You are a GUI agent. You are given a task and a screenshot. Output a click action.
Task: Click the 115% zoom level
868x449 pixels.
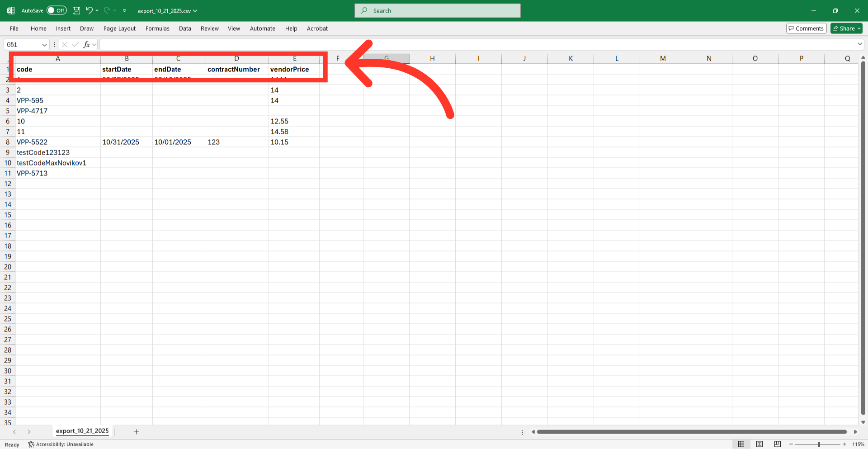pos(858,444)
